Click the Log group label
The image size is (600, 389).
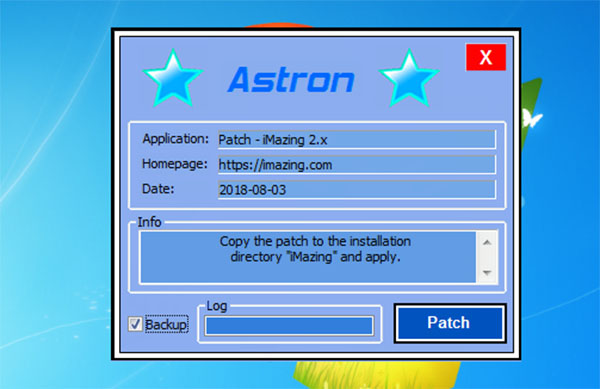[217, 306]
